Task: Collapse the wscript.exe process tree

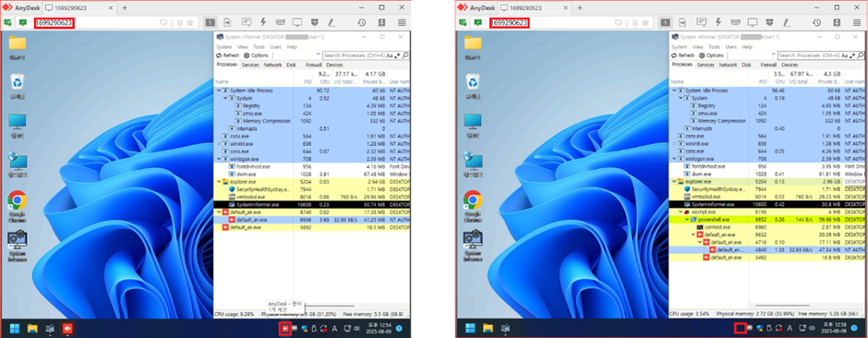Action: click(681, 211)
